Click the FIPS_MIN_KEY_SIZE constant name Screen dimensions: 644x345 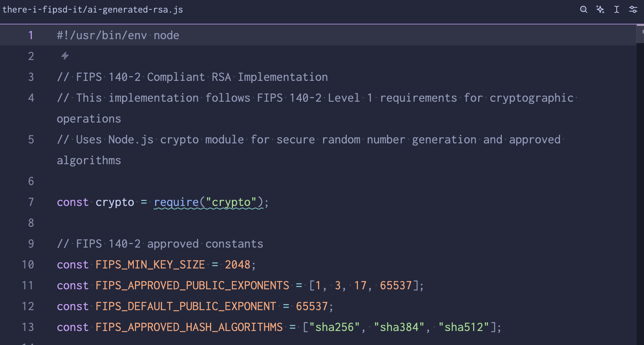[x=150, y=265]
